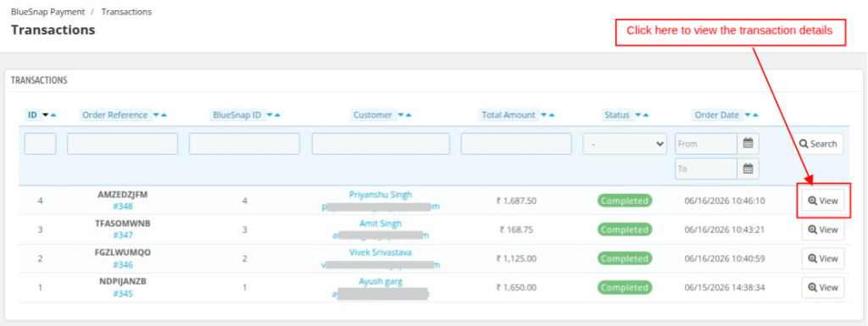Click date 06/16/2026 10:40:59

pos(725,258)
